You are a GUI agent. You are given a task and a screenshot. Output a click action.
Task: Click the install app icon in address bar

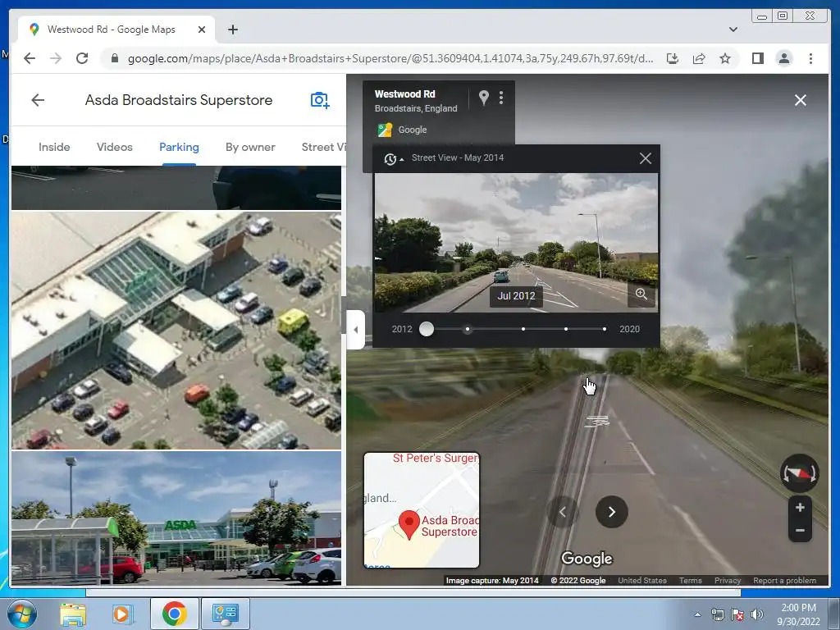coord(673,58)
